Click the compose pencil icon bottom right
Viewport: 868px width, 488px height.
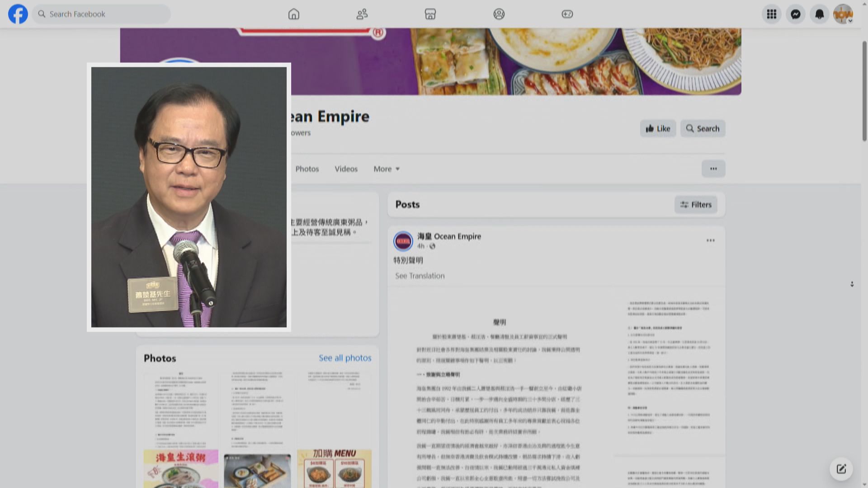pyautogui.click(x=841, y=469)
